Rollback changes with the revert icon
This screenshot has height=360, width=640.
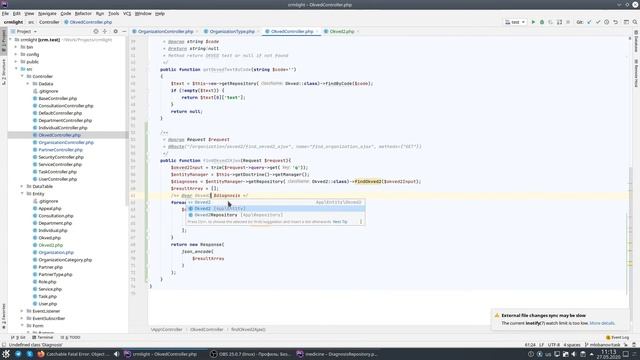tap(616, 22)
